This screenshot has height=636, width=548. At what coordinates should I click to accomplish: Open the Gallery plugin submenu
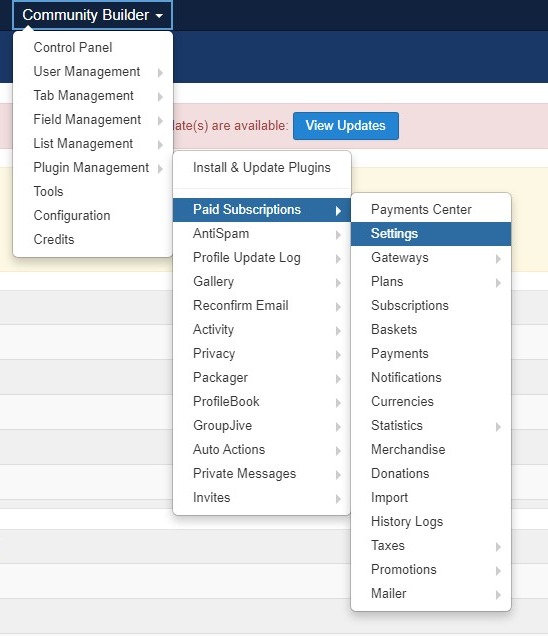coord(262,281)
